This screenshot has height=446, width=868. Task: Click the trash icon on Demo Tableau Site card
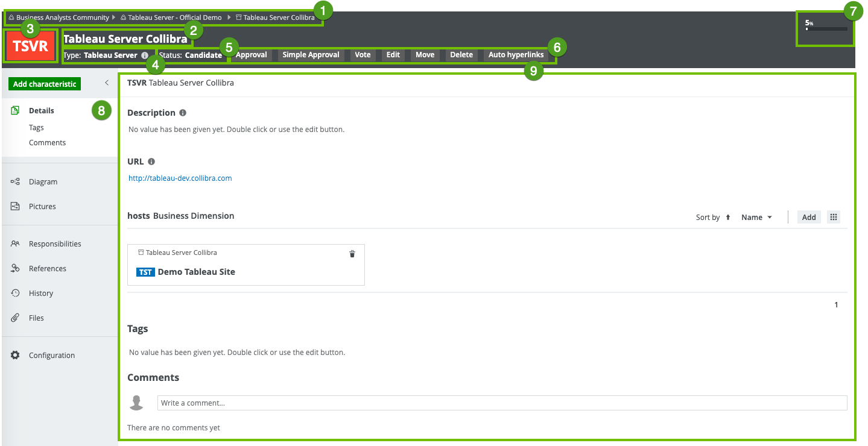click(x=352, y=254)
